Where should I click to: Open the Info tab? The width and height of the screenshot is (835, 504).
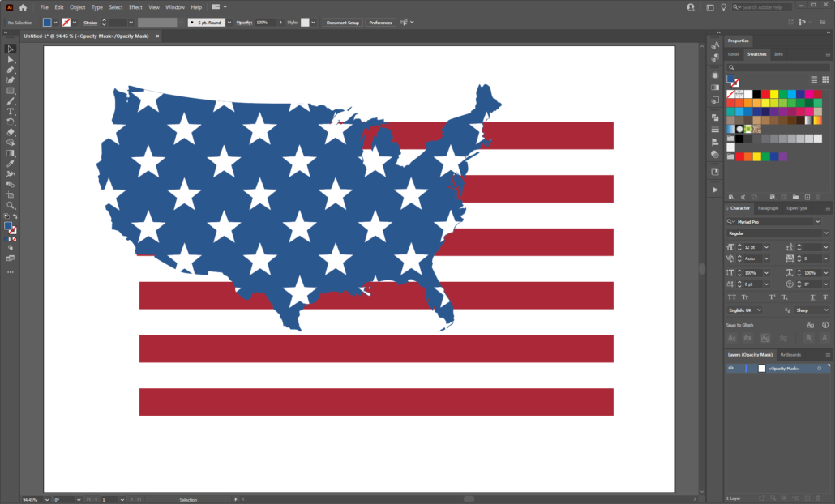tap(778, 54)
